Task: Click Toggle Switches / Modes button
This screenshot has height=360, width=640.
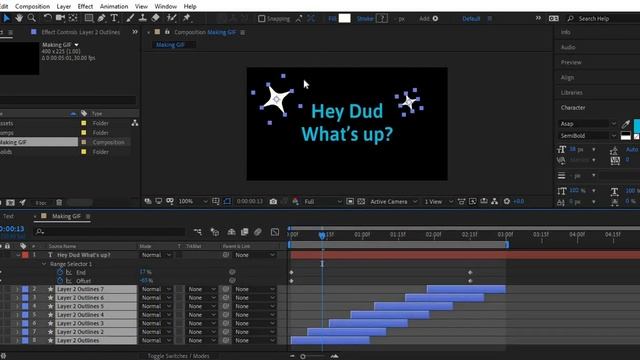Action: (178, 356)
